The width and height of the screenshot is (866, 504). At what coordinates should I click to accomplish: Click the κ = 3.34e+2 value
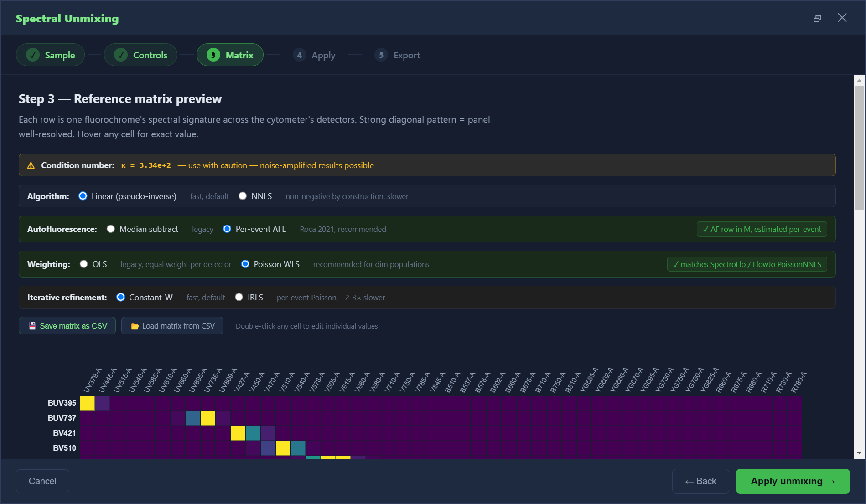[x=146, y=165]
